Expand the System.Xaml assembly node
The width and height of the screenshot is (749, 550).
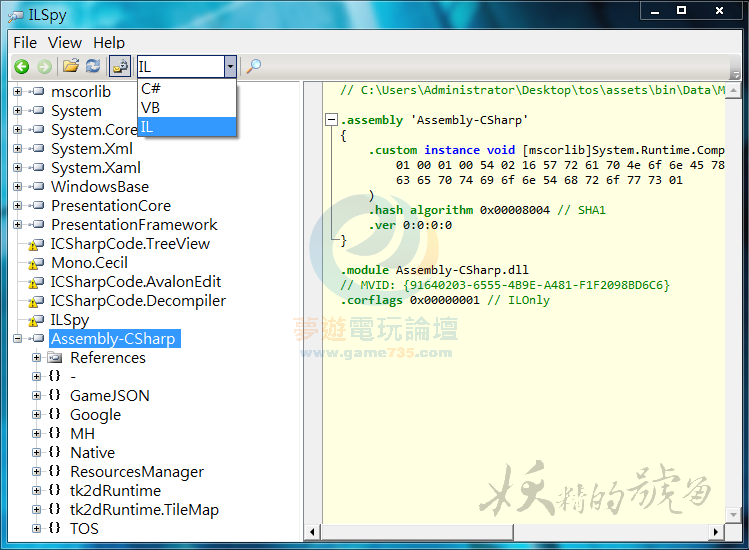point(18,167)
